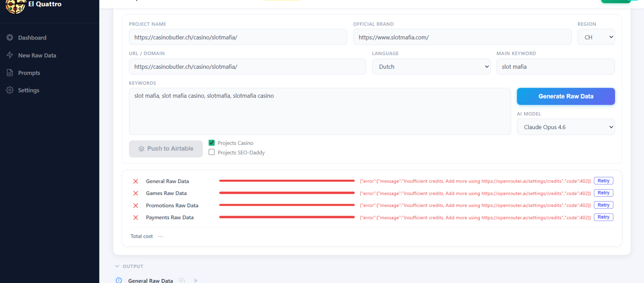Click inside the Keywords text area

point(320,111)
